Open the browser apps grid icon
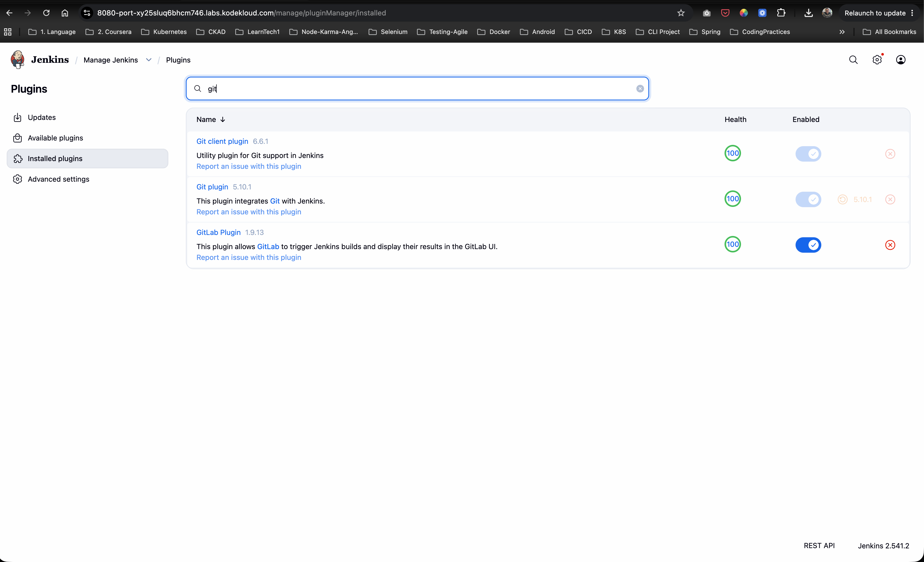 point(8,32)
